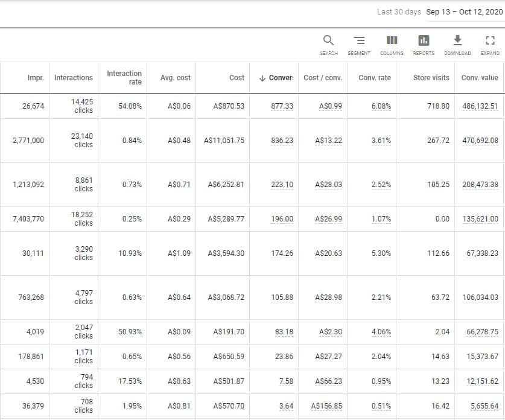This screenshot has height=420, width=505.
Task: Sort by Conv. rate header
Action: click(x=375, y=78)
